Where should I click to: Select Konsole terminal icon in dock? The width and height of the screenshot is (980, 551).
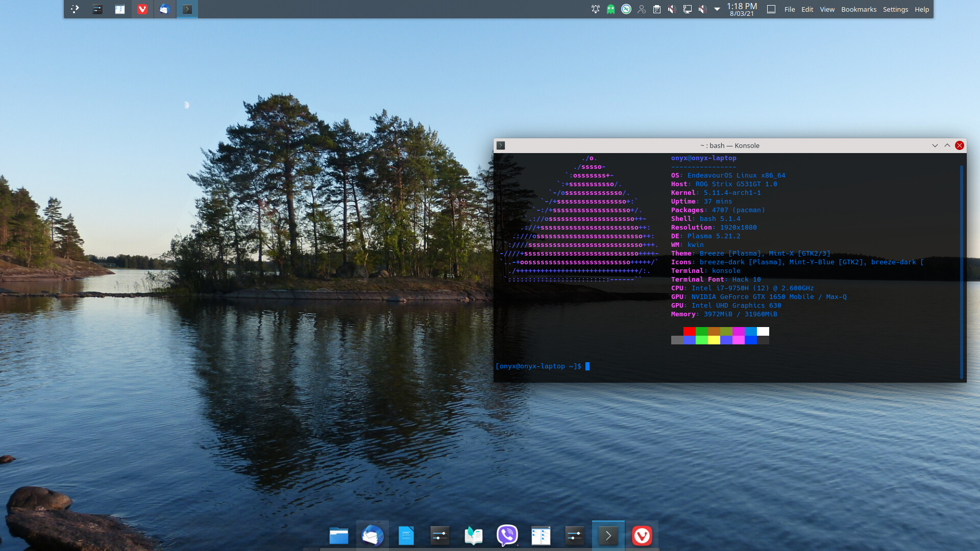tap(608, 536)
